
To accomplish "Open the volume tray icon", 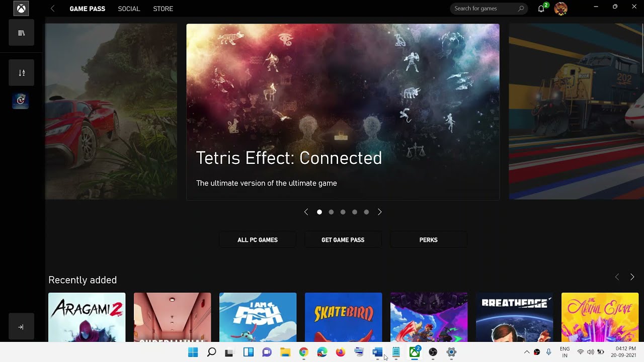I will pos(590,352).
